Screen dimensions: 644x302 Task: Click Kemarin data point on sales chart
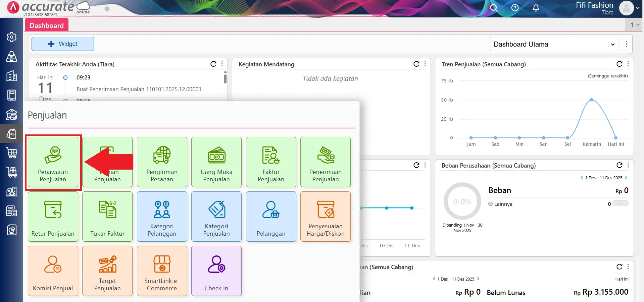[591, 100]
